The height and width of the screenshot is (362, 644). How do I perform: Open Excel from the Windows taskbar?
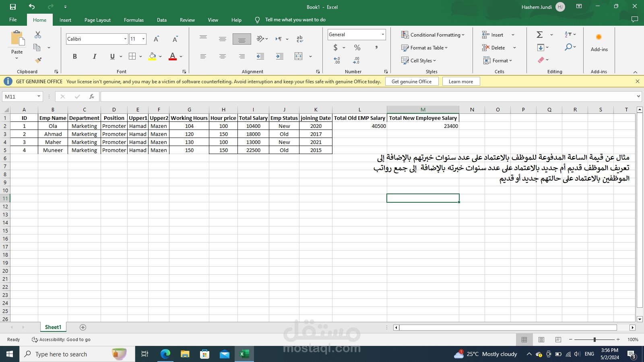point(244,354)
